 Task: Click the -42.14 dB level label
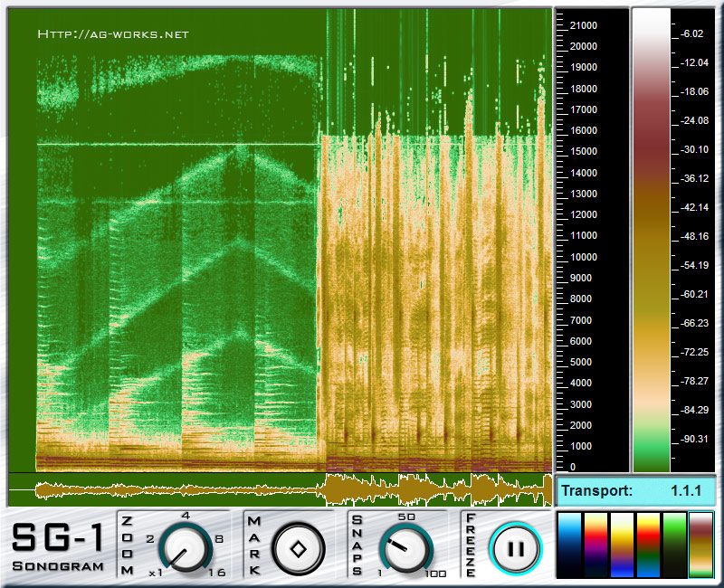[694, 207]
